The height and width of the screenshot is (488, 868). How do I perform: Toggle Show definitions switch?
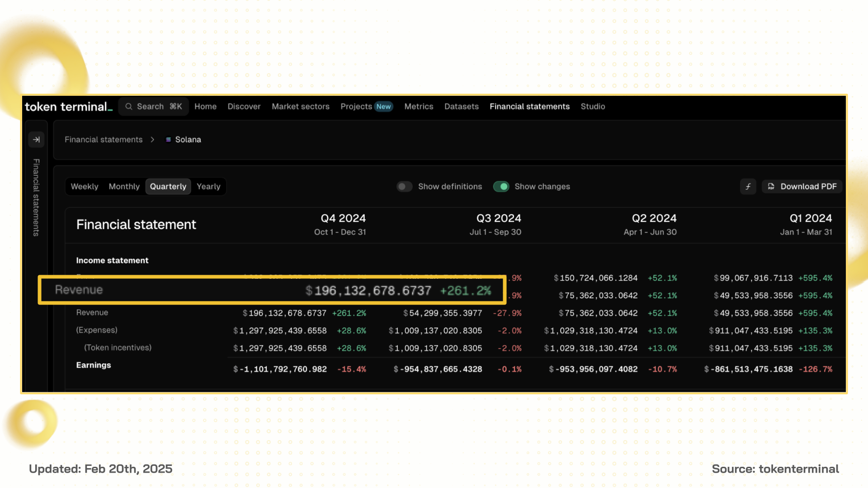coord(404,187)
